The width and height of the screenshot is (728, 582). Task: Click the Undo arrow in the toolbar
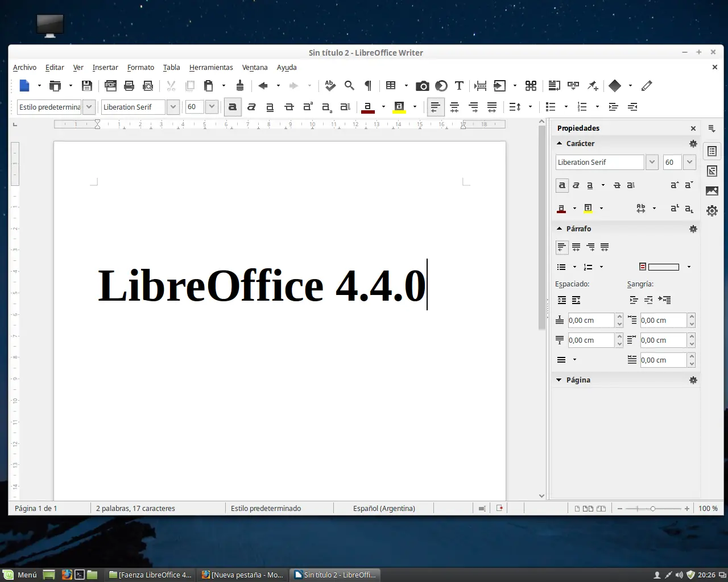tap(263, 86)
